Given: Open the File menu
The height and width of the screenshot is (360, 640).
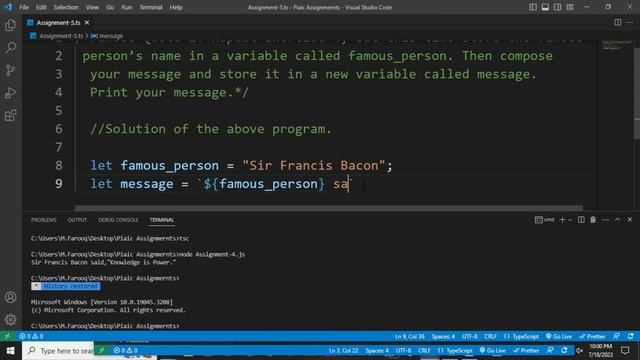Looking at the screenshot, I should [24, 7].
